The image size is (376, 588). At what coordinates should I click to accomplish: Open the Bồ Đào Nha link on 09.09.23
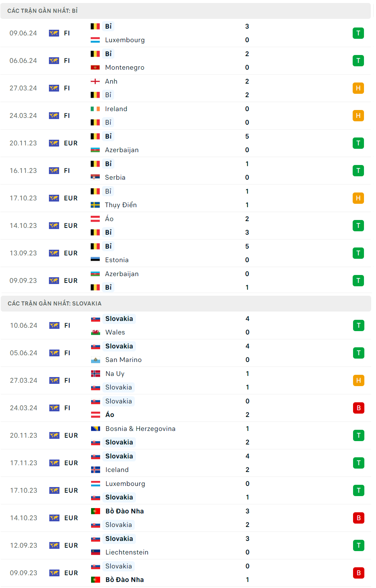[124, 580]
